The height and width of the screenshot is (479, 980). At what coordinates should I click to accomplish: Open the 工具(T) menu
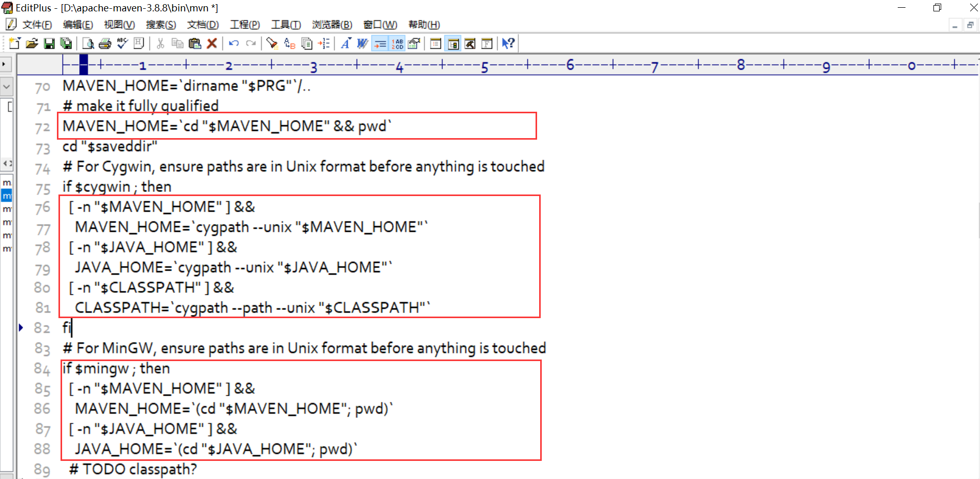pyautogui.click(x=286, y=25)
